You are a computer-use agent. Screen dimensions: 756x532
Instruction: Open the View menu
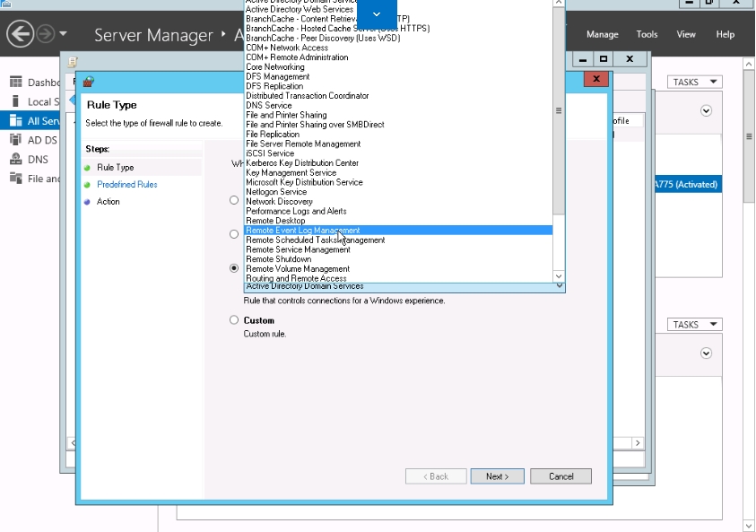click(686, 35)
